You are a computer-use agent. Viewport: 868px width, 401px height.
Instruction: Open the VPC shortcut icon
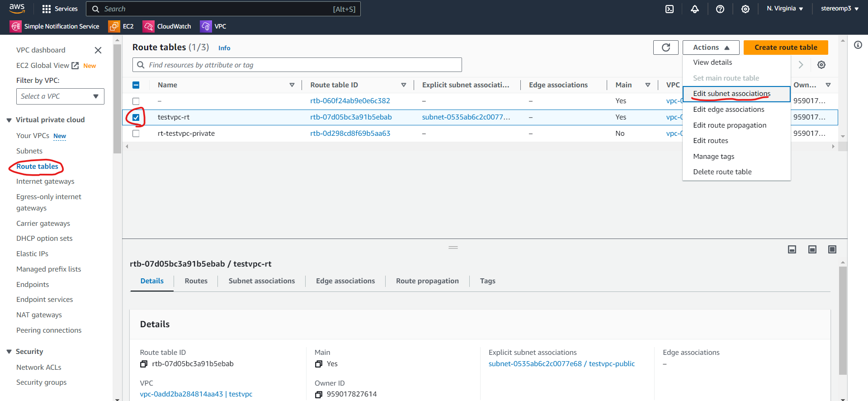(206, 26)
